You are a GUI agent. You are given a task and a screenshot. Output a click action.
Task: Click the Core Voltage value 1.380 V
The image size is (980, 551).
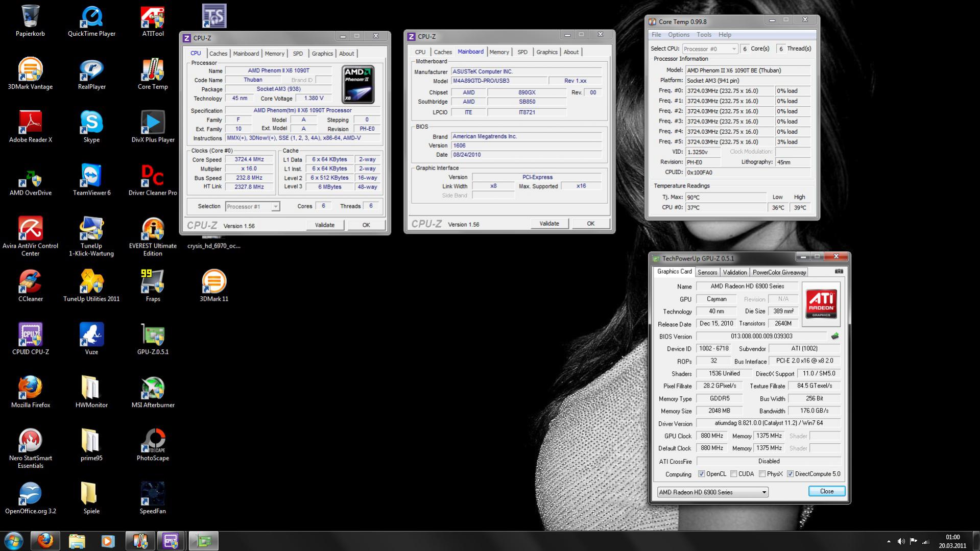pos(314,99)
